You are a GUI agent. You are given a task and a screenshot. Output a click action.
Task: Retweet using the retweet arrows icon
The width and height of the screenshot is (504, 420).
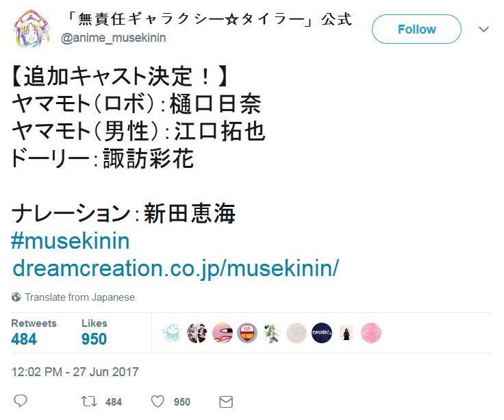(89, 402)
